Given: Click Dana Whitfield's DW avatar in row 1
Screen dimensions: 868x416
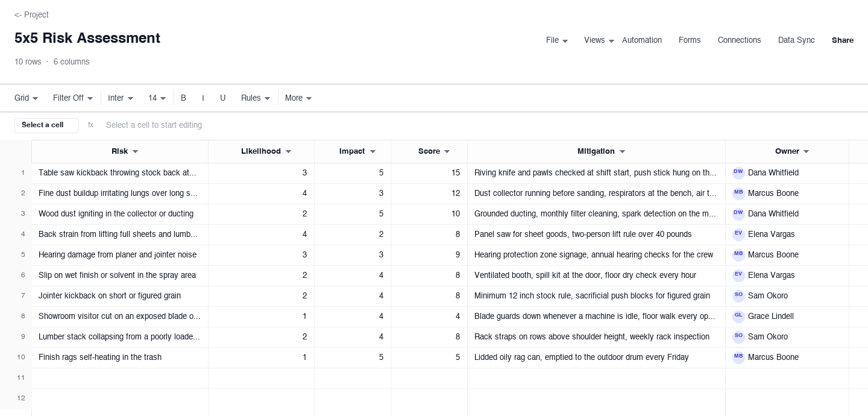Looking at the screenshot, I should tap(738, 173).
